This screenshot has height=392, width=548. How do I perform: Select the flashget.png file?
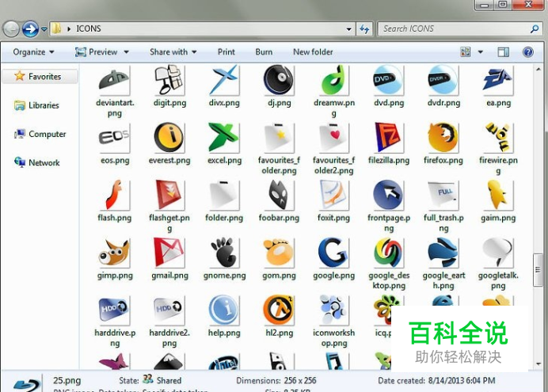click(x=169, y=207)
